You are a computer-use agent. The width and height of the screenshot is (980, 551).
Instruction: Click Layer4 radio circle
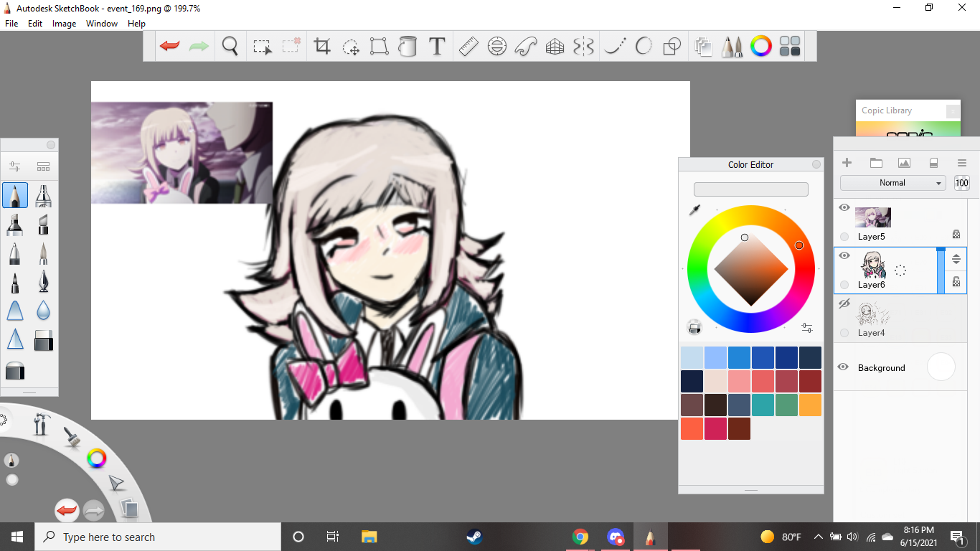[x=844, y=333]
